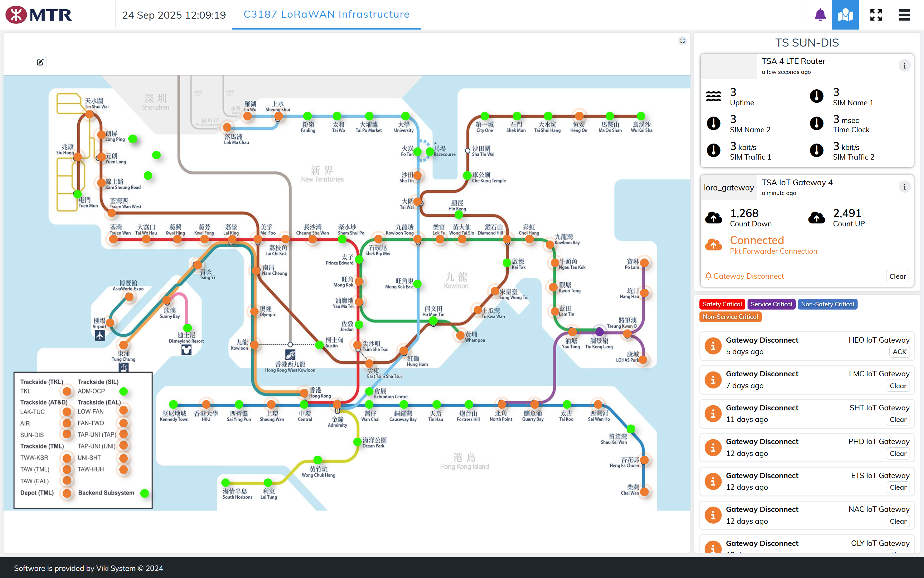
Task: Click the MTR logo
Action: pyautogui.click(x=38, y=15)
